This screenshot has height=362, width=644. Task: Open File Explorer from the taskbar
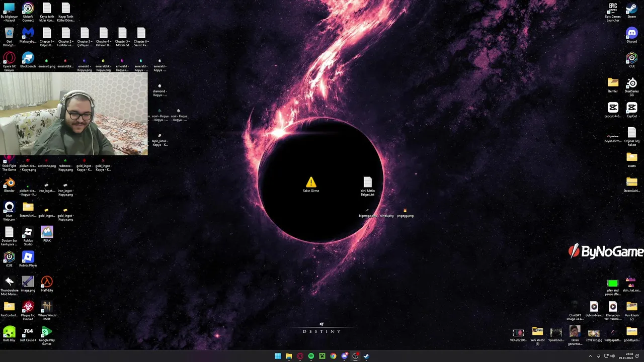289,356
